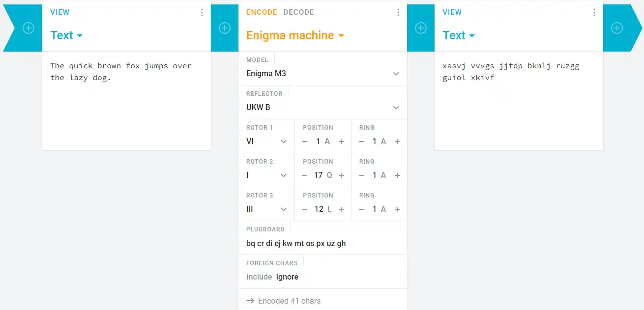Click Rotor 3 position value 12
644x310 pixels.
point(319,209)
